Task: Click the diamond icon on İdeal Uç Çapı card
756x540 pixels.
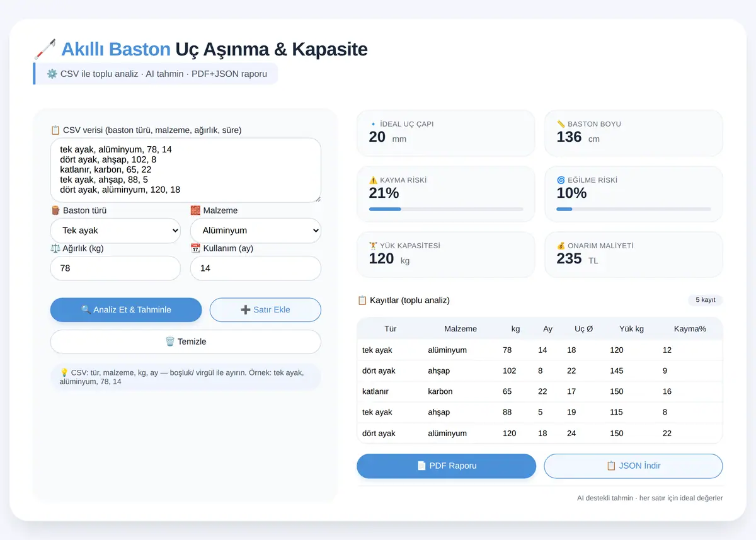Action: (x=373, y=124)
